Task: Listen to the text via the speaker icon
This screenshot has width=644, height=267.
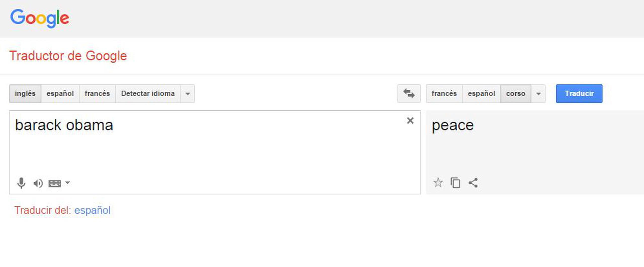Action: [38, 183]
